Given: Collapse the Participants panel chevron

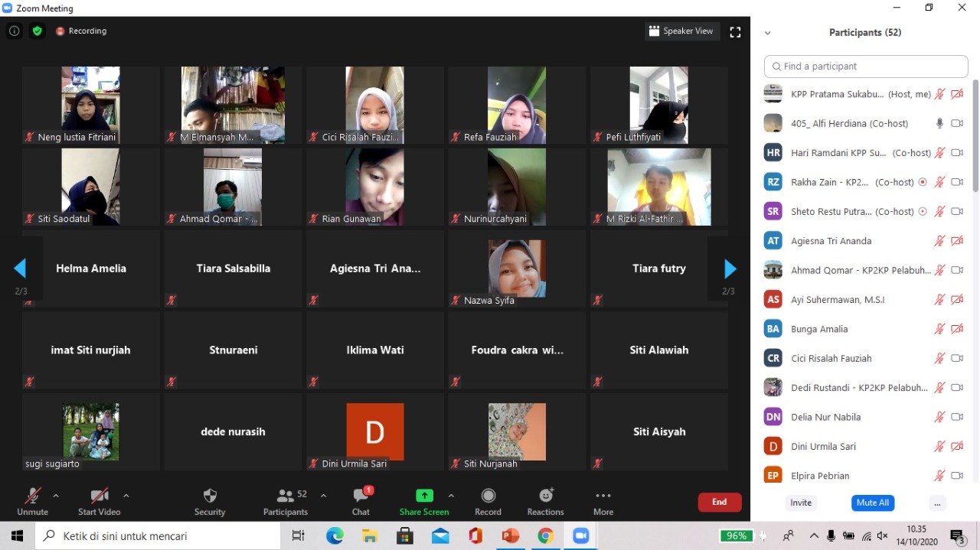Looking at the screenshot, I should pyautogui.click(x=767, y=33).
